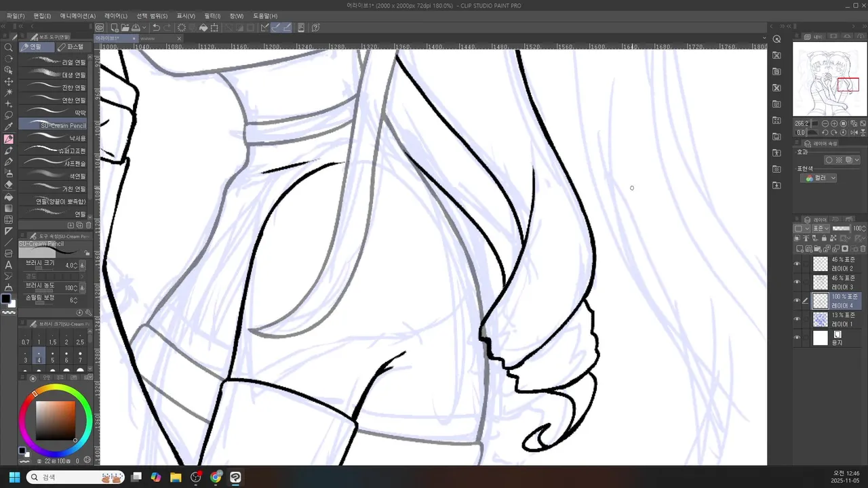Screen dimensions: 868x488
Task: Open the save options dropdown arrow
Action: tap(144, 27)
